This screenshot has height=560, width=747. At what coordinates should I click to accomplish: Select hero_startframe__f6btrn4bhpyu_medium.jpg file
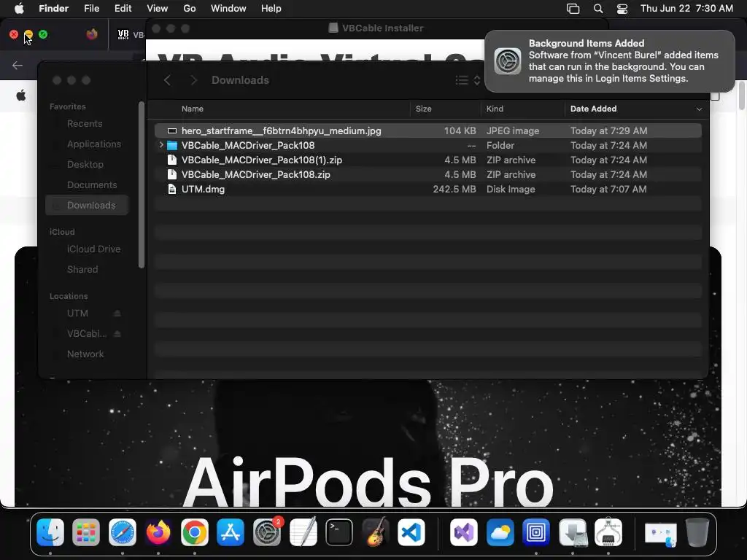427,131
